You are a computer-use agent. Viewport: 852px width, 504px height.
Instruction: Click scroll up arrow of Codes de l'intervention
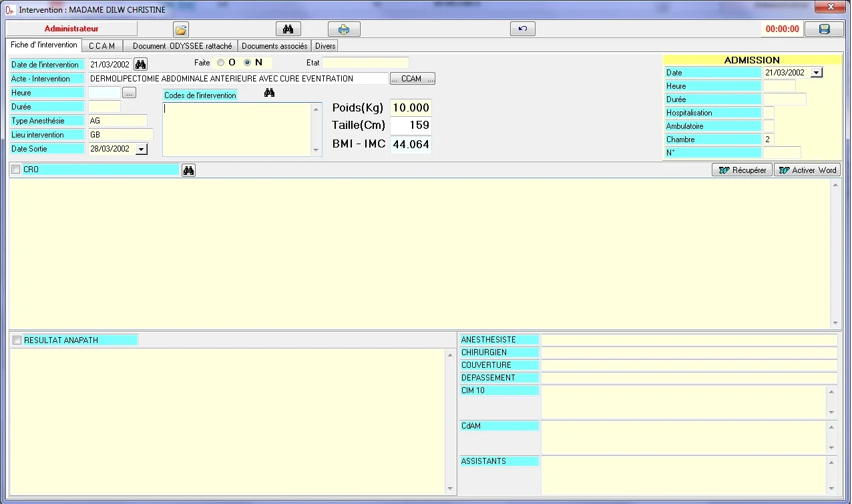click(316, 109)
